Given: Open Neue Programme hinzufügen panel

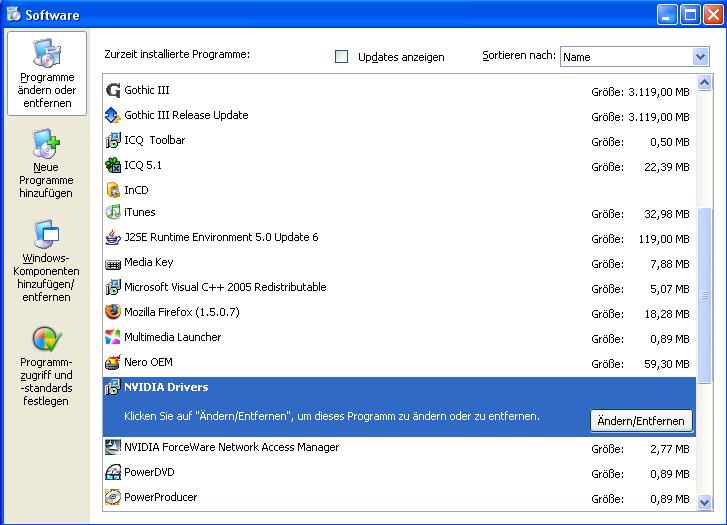Looking at the screenshot, I should 46,164.
